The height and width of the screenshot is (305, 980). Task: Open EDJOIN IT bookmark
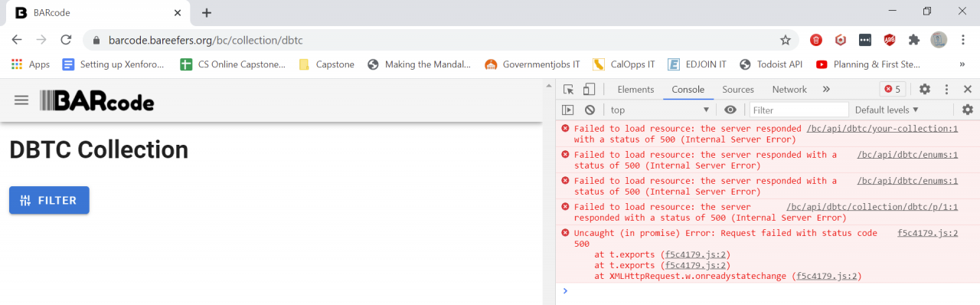pyautogui.click(x=697, y=64)
